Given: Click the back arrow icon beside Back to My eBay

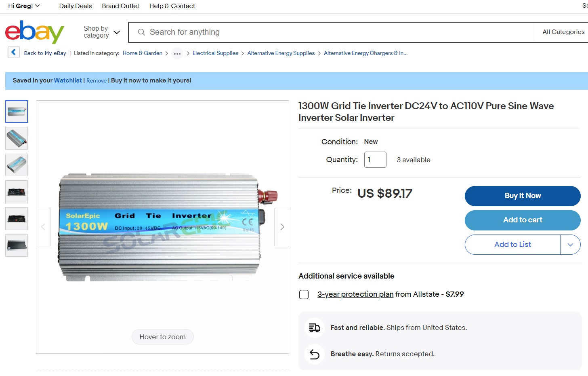Looking at the screenshot, I should tap(14, 52).
